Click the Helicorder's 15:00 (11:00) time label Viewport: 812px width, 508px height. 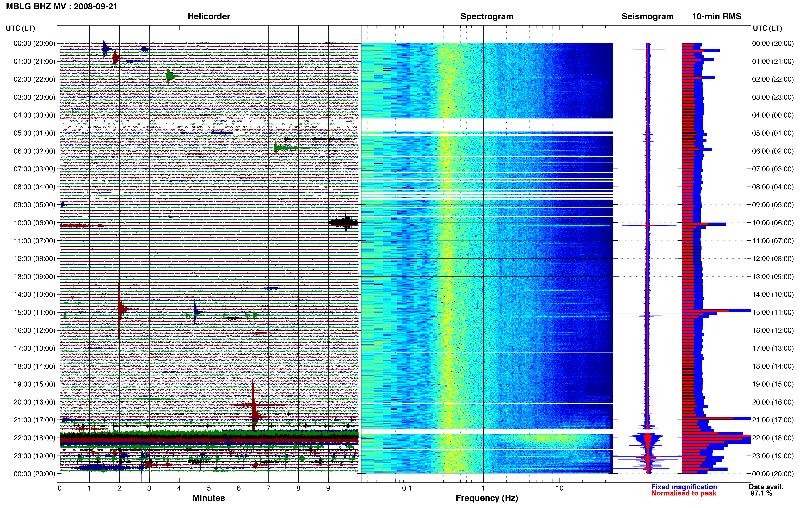tap(34, 312)
